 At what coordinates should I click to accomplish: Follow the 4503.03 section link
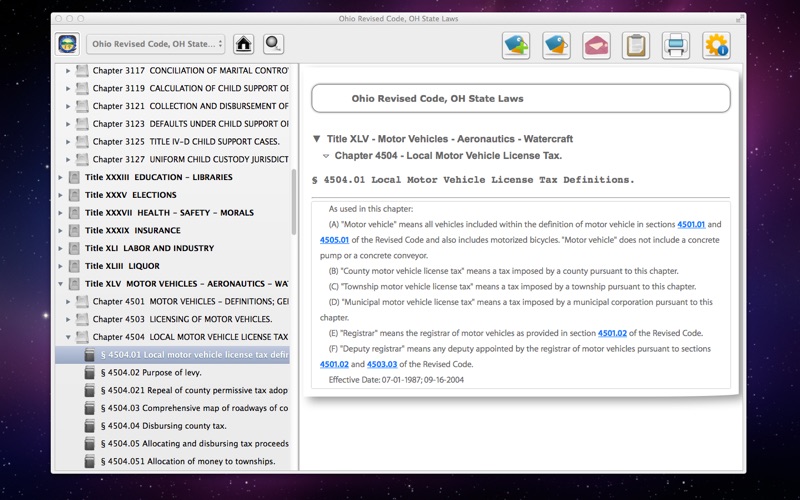tap(382, 364)
